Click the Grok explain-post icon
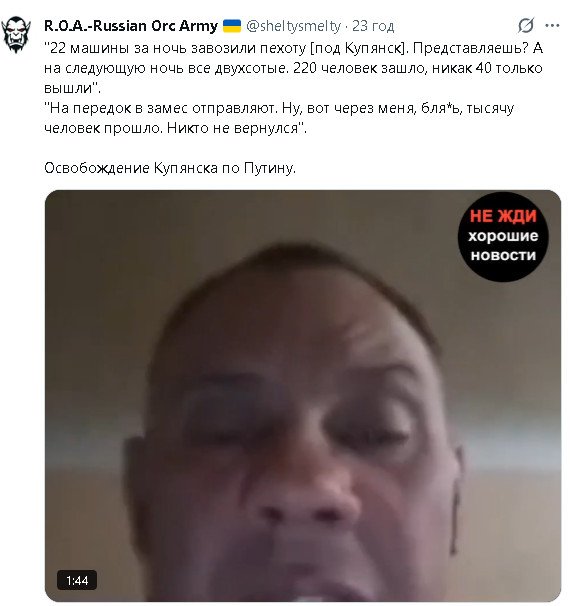Image resolution: width=570 pixels, height=606 pixels. pos(526,26)
